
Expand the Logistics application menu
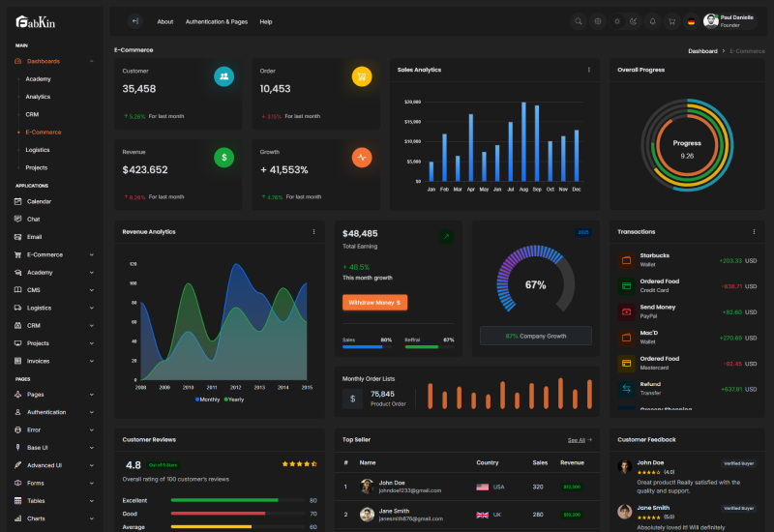pos(53,308)
